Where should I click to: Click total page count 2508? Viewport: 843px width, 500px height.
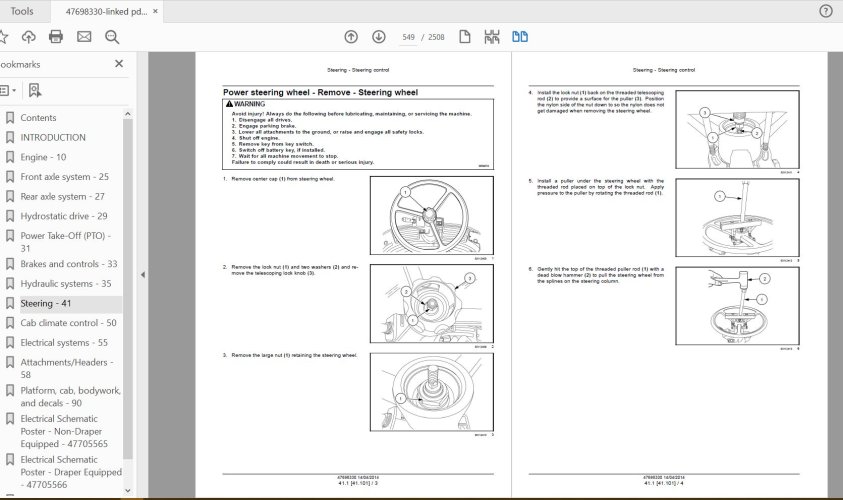point(436,37)
